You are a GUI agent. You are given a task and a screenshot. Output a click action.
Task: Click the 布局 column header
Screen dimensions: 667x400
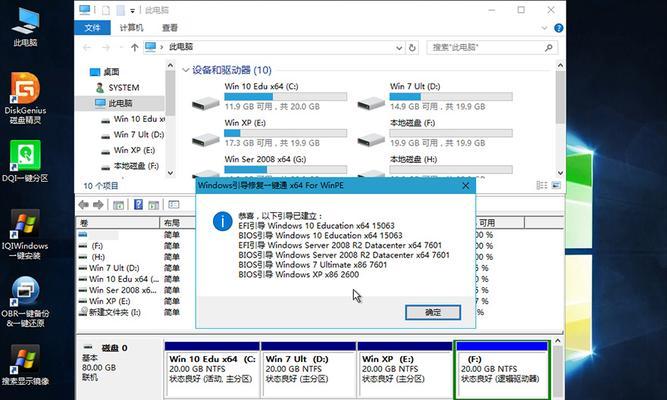[x=177, y=223]
